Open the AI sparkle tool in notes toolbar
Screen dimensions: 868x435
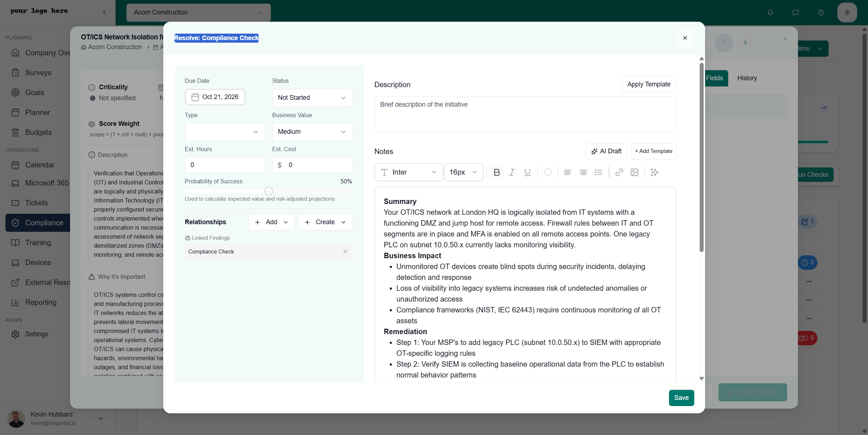[654, 172]
